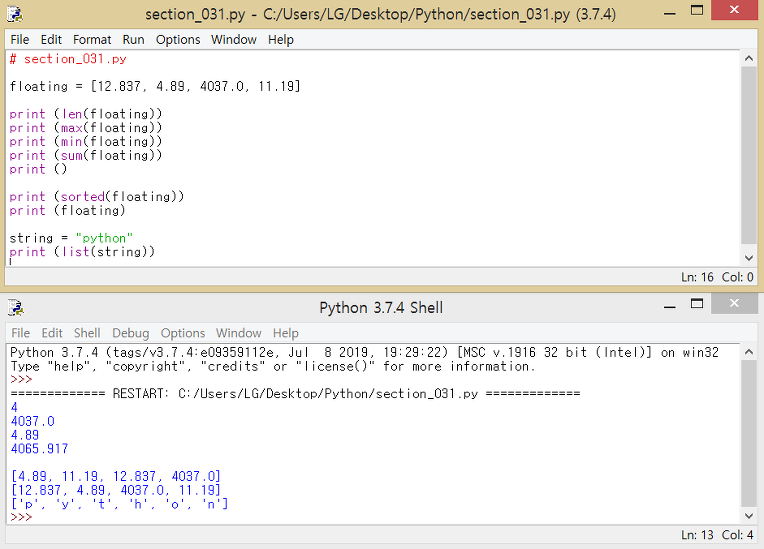
Task: Minimize the section_031.py editor window
Action: coord(670,13)
